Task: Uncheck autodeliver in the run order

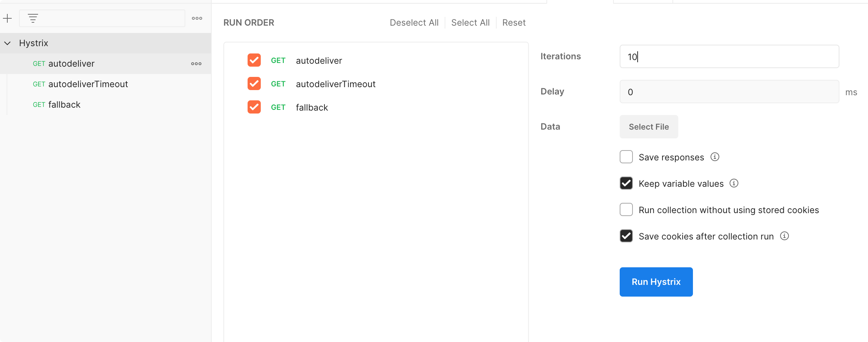Action: (x=254, y=60)
